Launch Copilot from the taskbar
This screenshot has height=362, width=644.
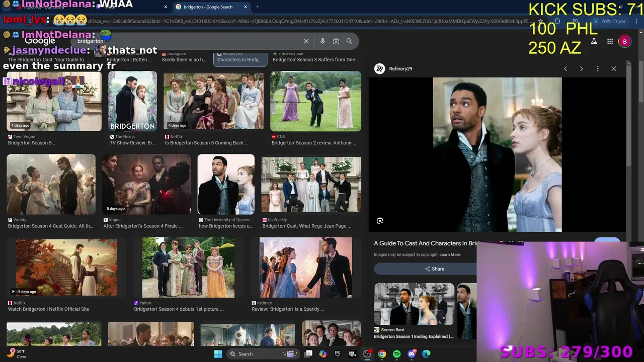(323, 354)
